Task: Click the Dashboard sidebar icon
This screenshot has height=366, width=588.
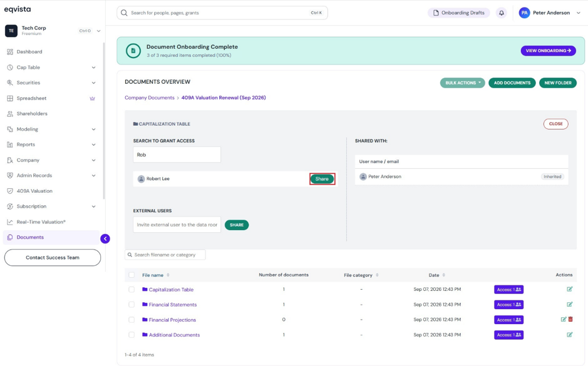Action: click(x=10, y=52)
